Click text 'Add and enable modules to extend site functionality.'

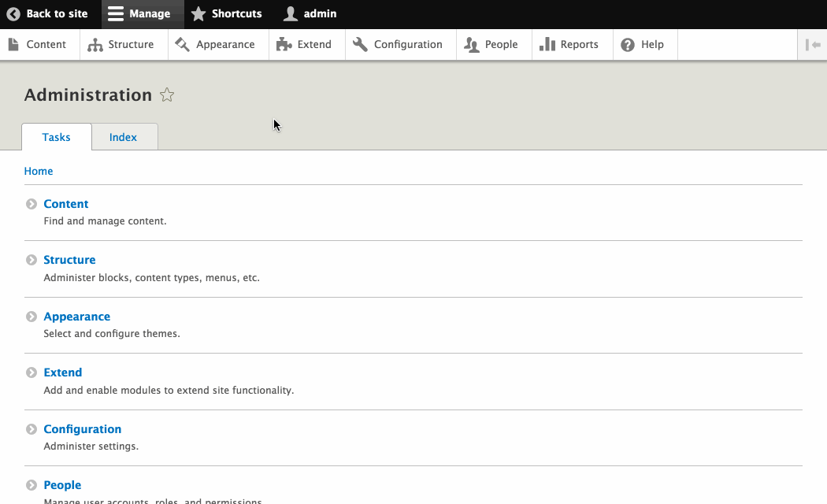click(169, 390)
